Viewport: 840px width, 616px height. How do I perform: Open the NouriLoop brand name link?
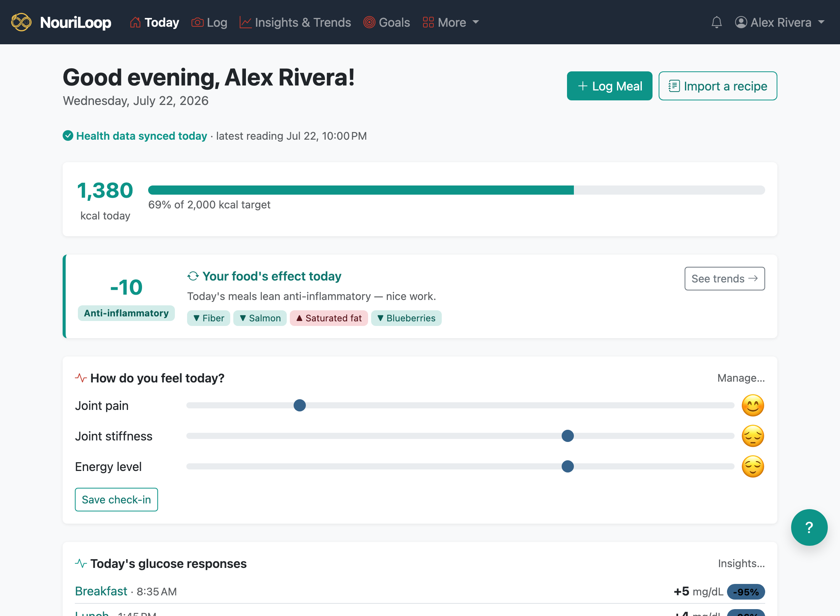tap(76, 23)
